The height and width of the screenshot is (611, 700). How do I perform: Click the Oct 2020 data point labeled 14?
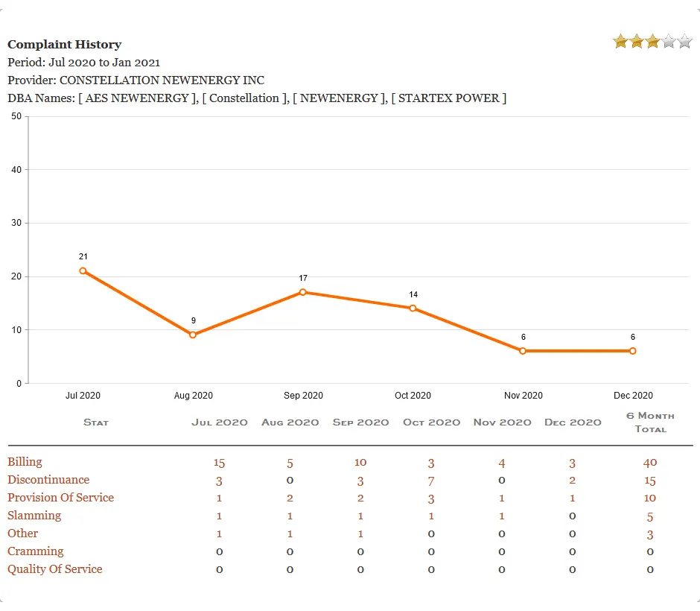click(x=413, y=308)
